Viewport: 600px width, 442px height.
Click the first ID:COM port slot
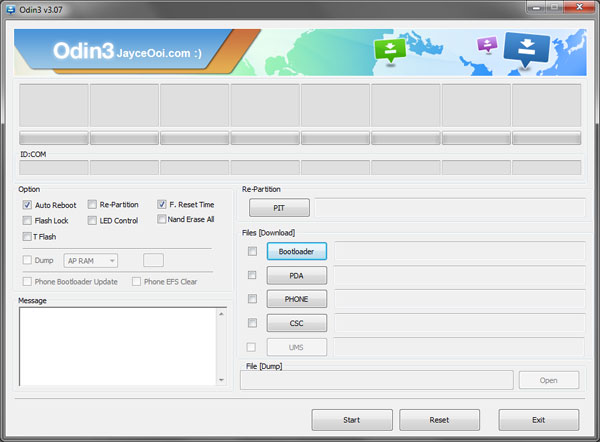pos(54,168)
